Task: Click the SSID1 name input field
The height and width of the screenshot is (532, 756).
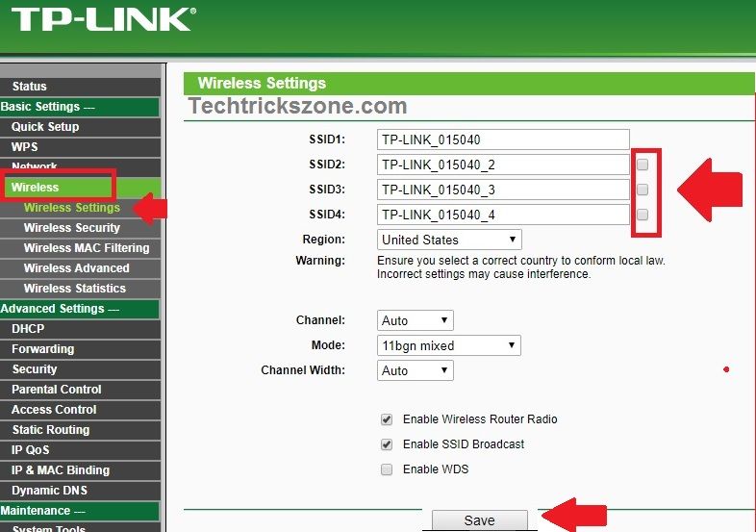Action: tap(503, 139)
